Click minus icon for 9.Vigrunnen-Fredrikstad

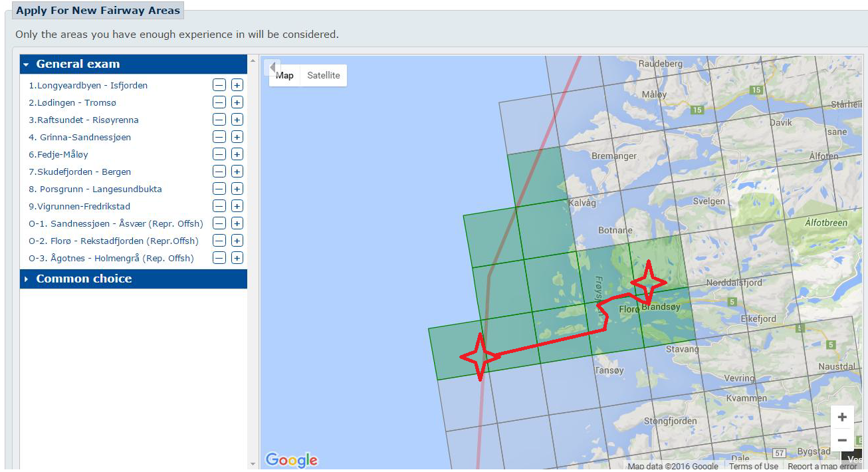[x=219, y=206]
